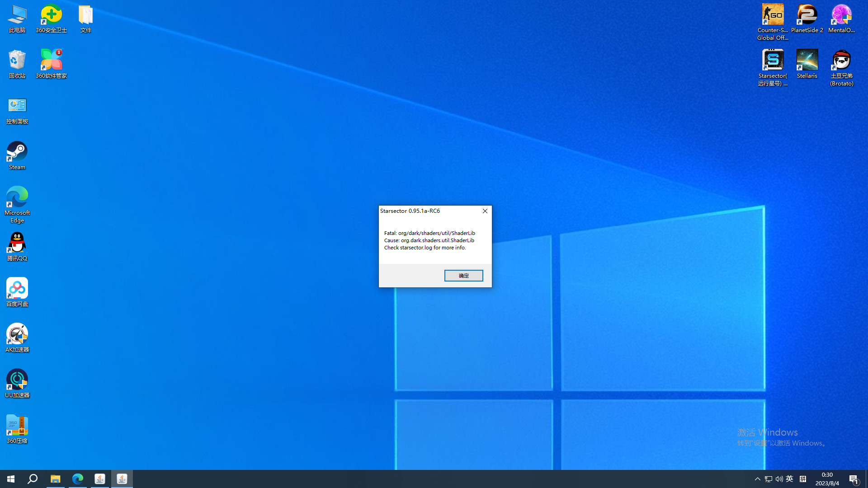Toggle the 英 input language indicator
Viewport: 868px width, 488px height.
click(790, 479)
